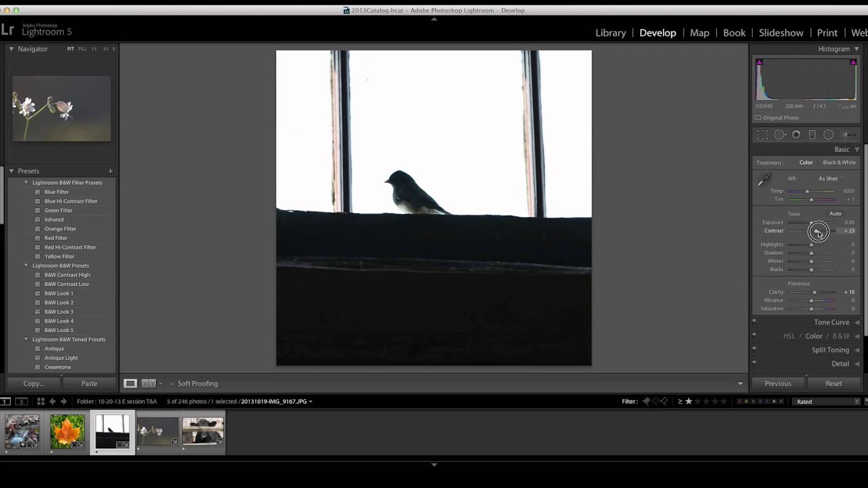Filter by flagged photos flag icon

coord(646,401)
